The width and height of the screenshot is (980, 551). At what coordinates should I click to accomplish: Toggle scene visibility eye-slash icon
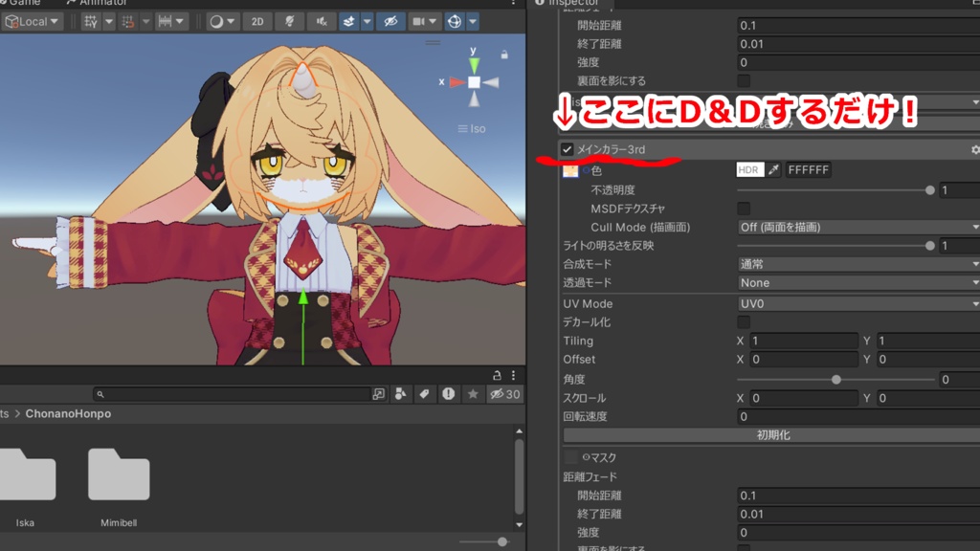(390, 22)
